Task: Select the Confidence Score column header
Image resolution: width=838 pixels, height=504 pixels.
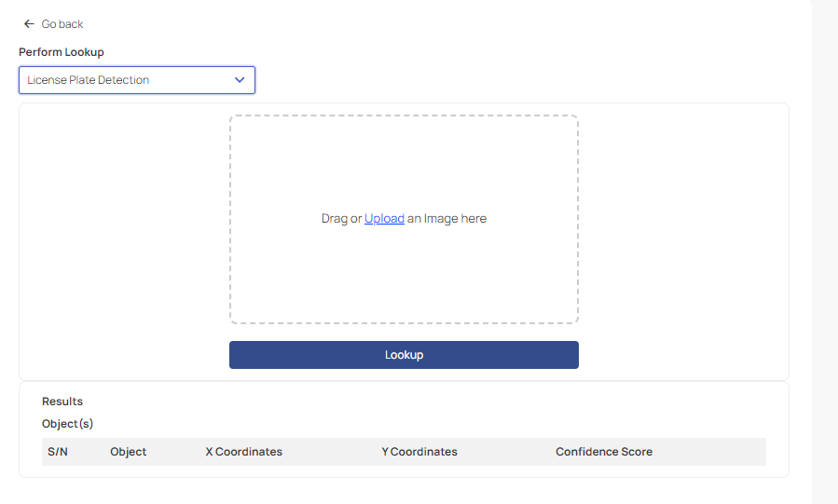Action: [604, 452]
